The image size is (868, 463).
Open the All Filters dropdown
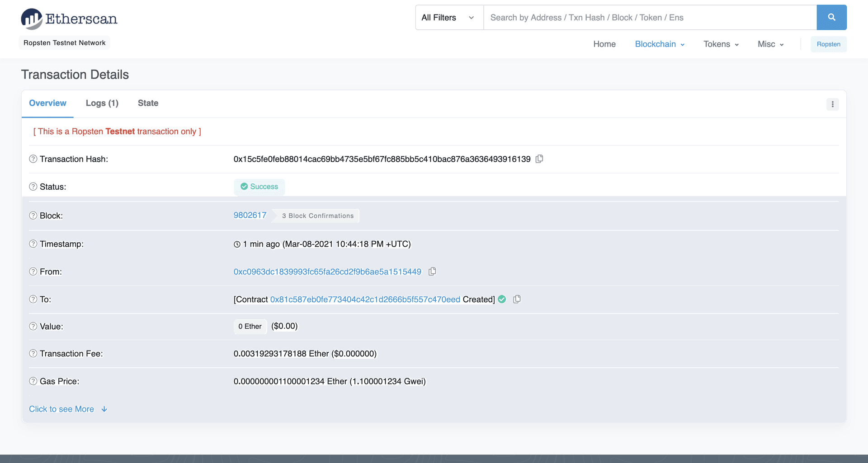pos(448,17)
